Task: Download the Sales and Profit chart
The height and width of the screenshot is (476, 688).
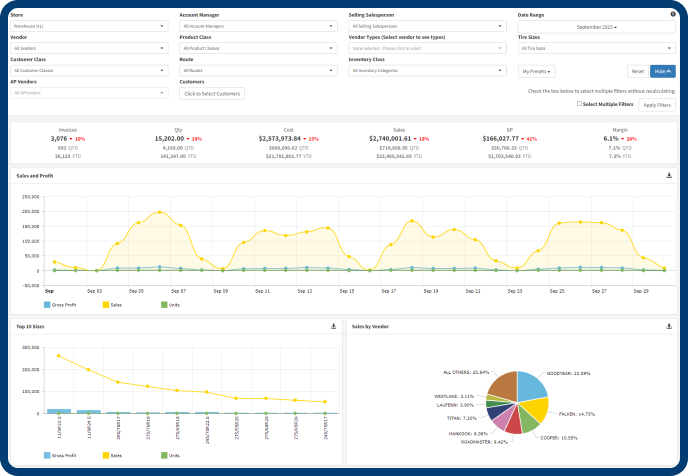Action: pyautogui.click(x=668, y=175)
